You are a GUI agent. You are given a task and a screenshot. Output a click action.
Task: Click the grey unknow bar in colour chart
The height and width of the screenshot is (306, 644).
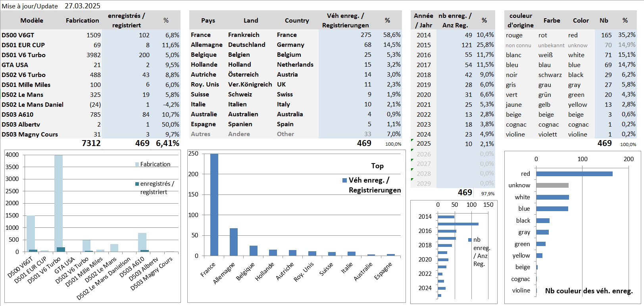[552, 185]
